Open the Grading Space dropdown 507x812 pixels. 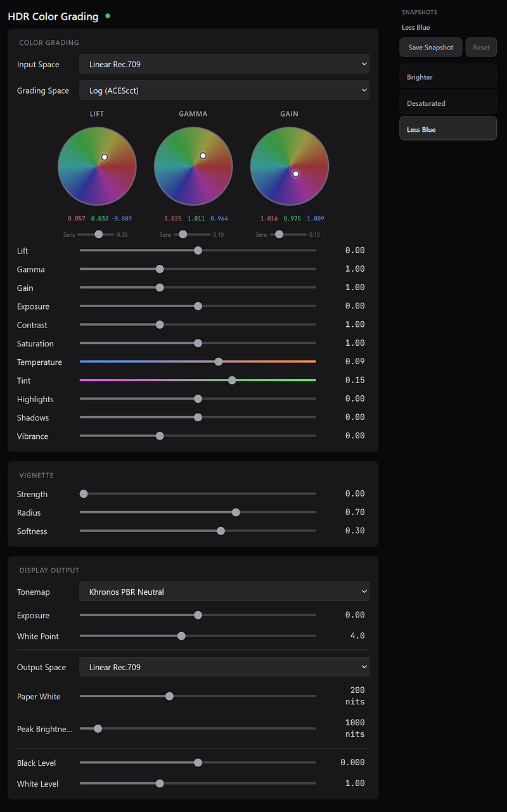224,91
